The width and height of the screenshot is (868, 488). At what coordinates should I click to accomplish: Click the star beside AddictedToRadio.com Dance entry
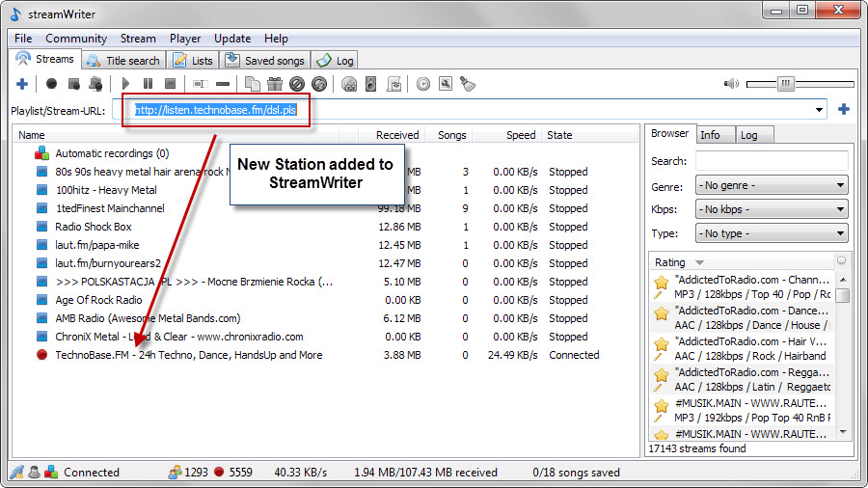click(x=661, y=313)
